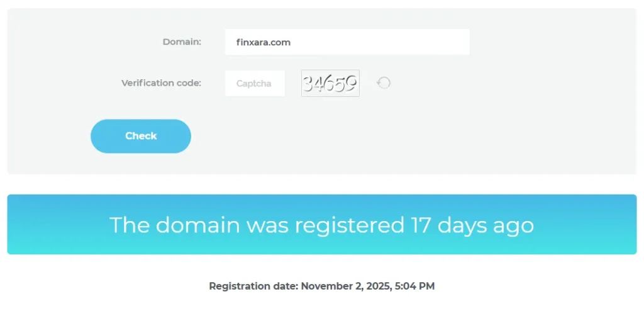Screen dimensions: 644x318
Task: Click the word "Check" on the button
Action: (141, 136)
